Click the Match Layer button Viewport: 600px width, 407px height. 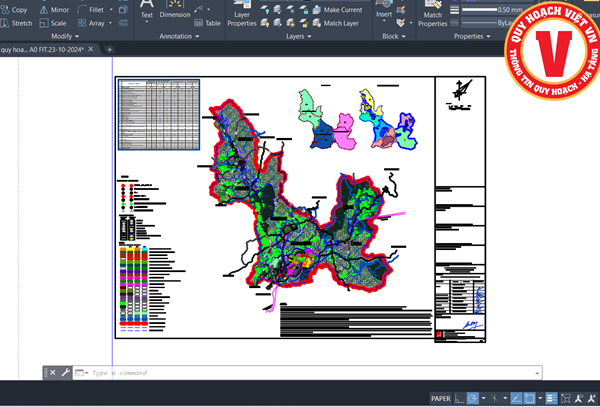tap(340, 22)
